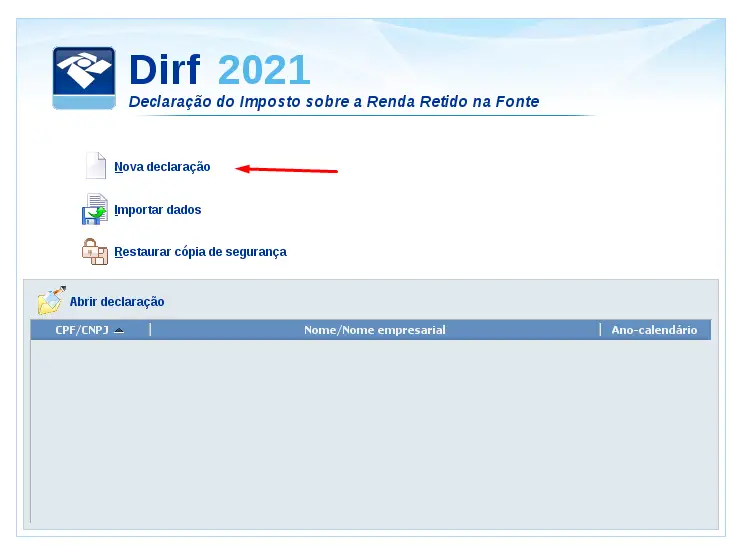Screen dimensions: 737x550
Task: Open Restaurar cópia de segurança link
Action: [x=200, y=252]
